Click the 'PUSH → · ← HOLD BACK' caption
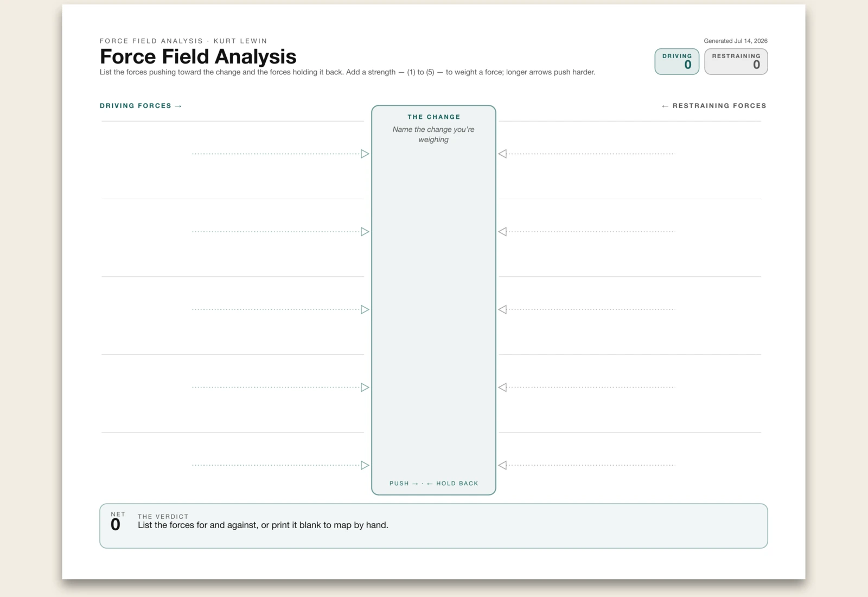 point(434,484)
